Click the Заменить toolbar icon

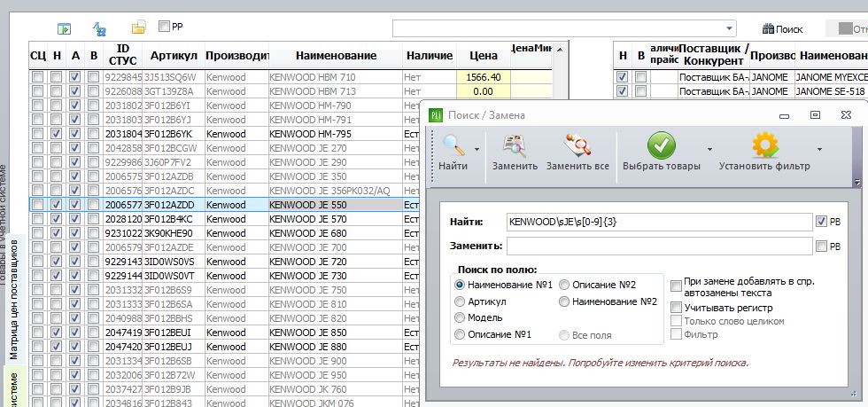[515, 146]
